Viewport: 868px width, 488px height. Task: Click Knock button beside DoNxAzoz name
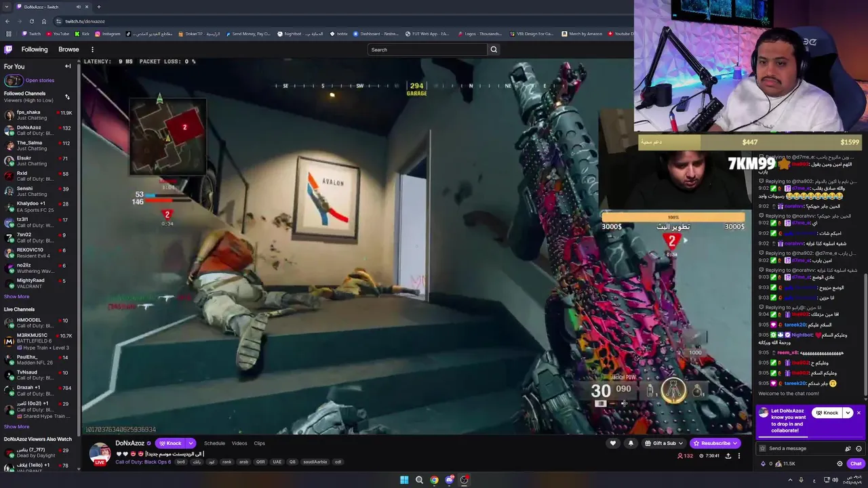pyautogui.click(x=170, y=443)
